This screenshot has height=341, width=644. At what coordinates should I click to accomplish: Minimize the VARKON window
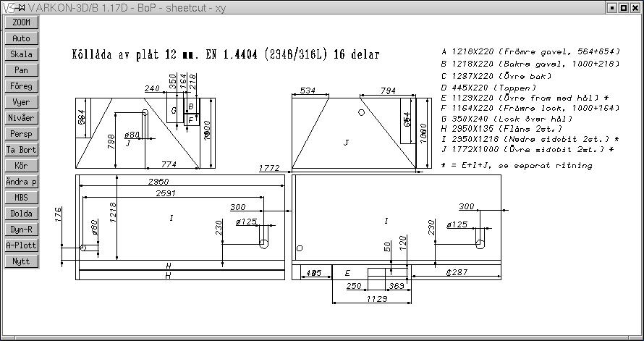[612, 7]
